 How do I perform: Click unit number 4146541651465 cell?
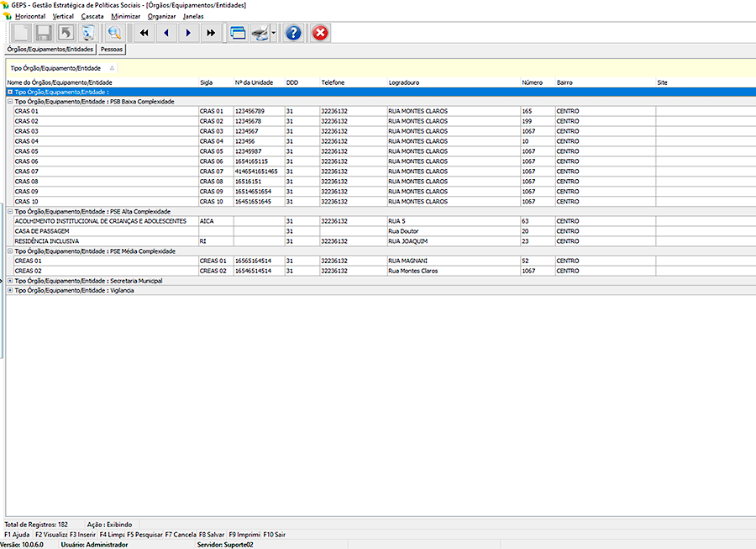(x=259, y=172)
